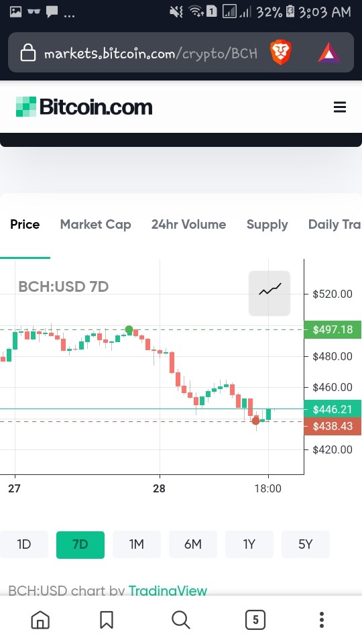Tap the search icon in bottom bar
The width and height of the screenshot is (362, 644).
(180, 619)
